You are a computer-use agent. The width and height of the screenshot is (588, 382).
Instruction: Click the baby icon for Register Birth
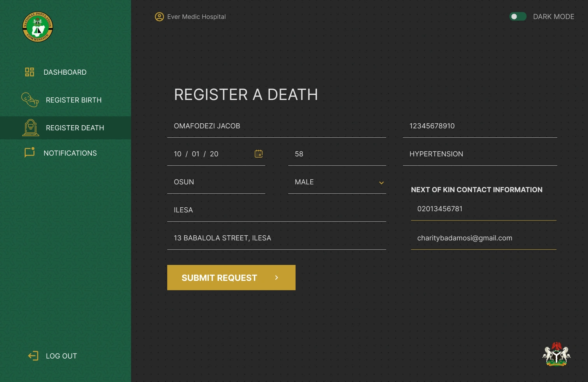[x=30, y=100]
